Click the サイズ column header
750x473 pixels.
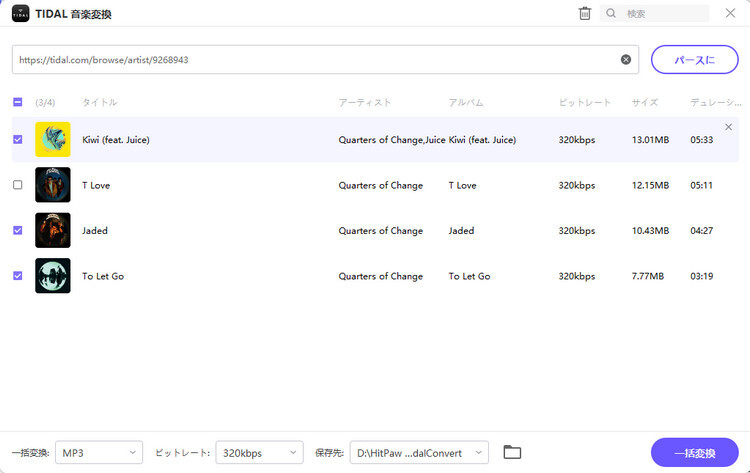coord(645,102)
